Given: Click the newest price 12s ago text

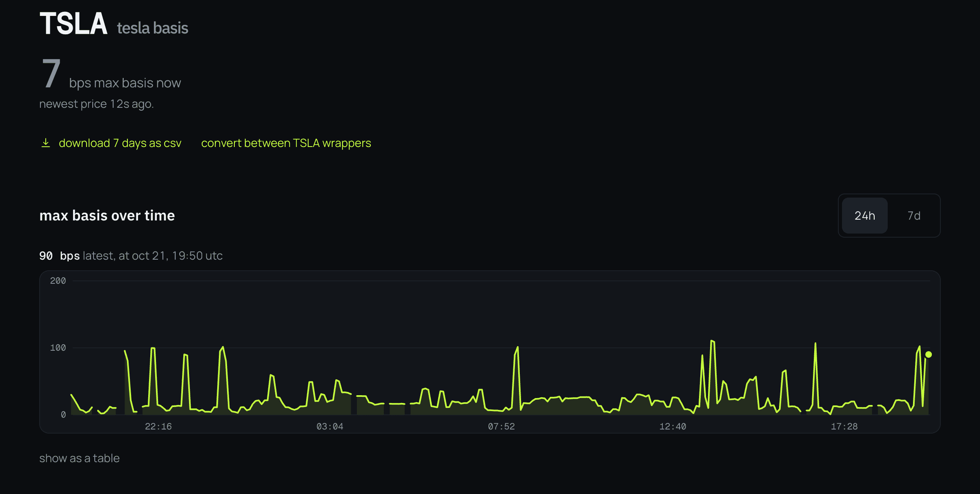Looking at the screenshot, I should (x=96, y=104).
